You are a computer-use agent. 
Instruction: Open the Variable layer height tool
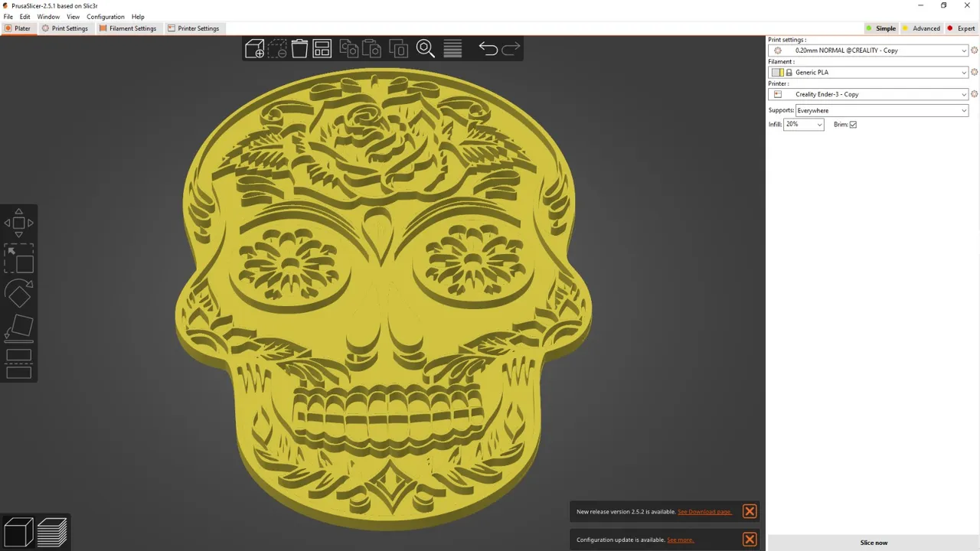pos(452,48)
